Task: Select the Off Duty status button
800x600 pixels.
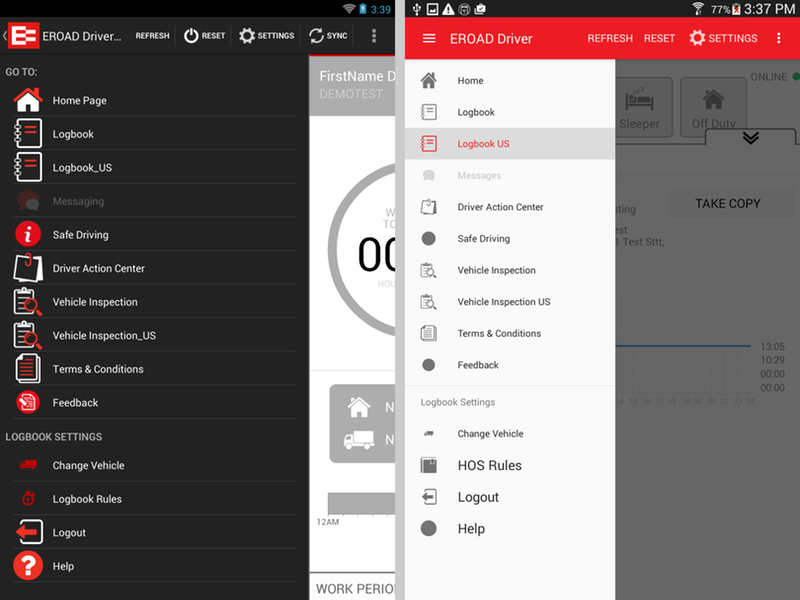Action: pos(713,107)
